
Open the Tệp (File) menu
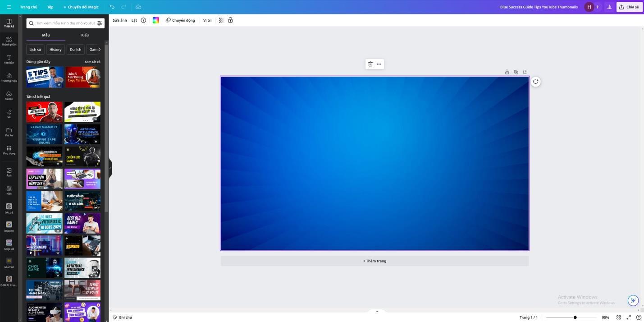tap(50, 7)
